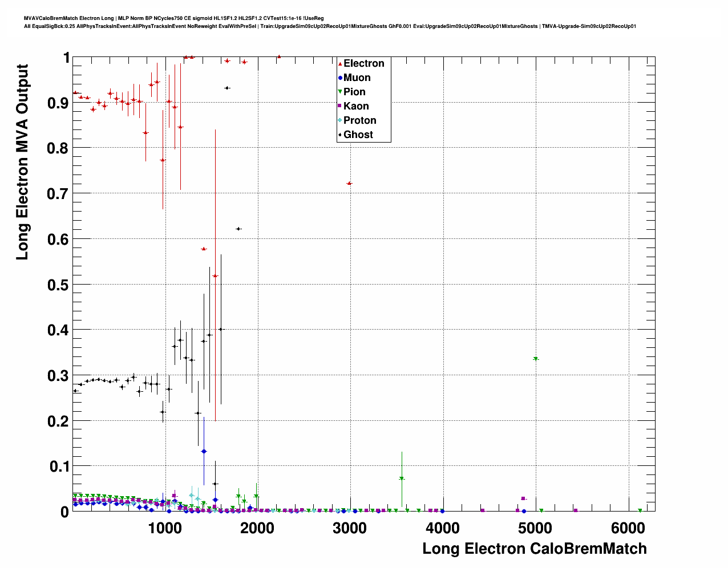This screenshot has height=568, width=728.
Task: Click the green Pion point with error bar near x=3550
Action: 402,478
